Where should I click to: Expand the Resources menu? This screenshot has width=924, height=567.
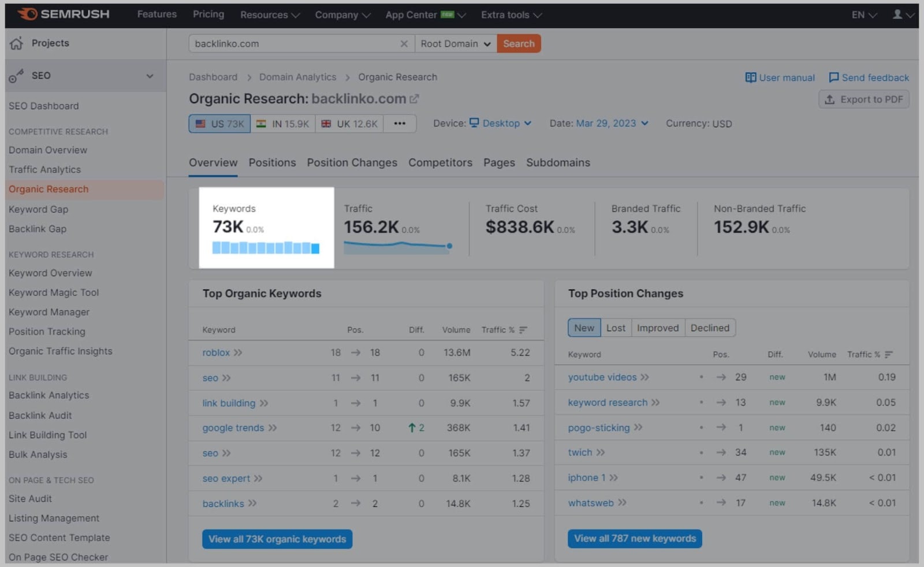coord(270,15)
